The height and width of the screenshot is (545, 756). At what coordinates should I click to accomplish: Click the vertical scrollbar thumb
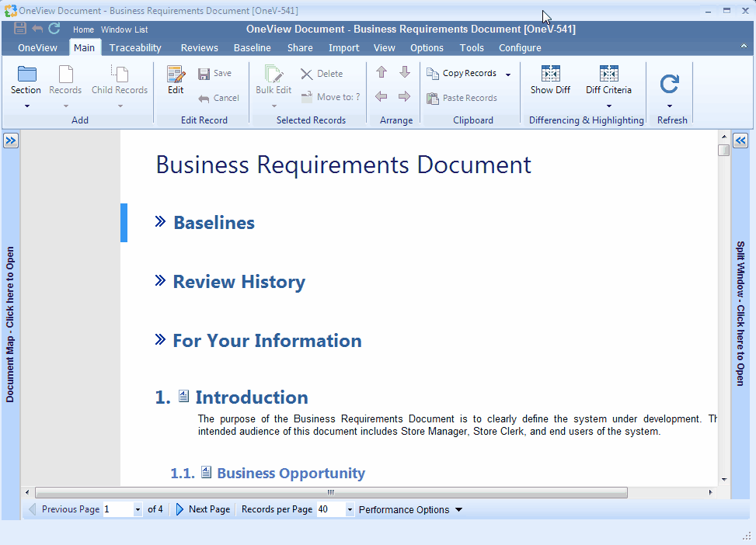[723, 151]
